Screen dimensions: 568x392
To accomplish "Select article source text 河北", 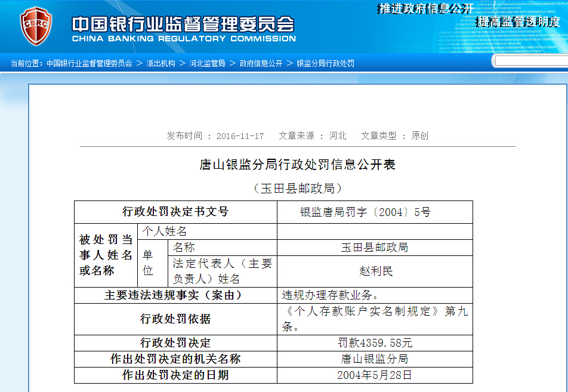I will 338,136.
